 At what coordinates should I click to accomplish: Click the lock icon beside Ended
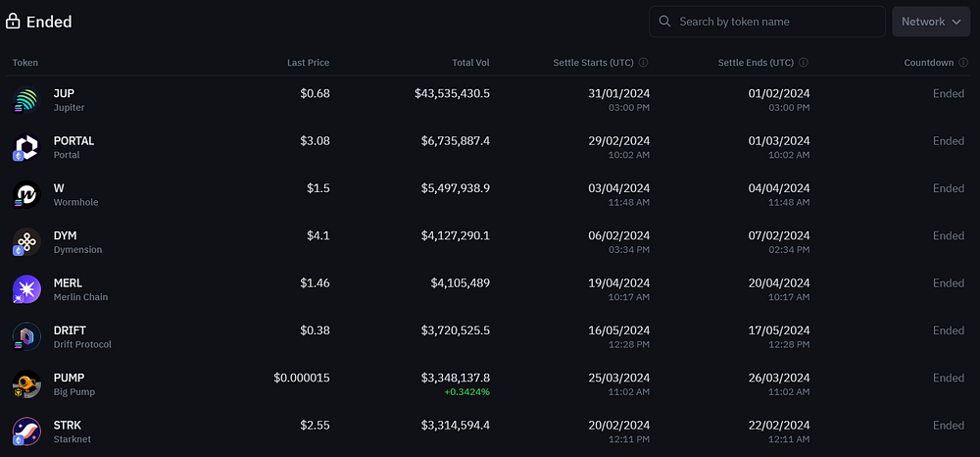click(13, 22)
